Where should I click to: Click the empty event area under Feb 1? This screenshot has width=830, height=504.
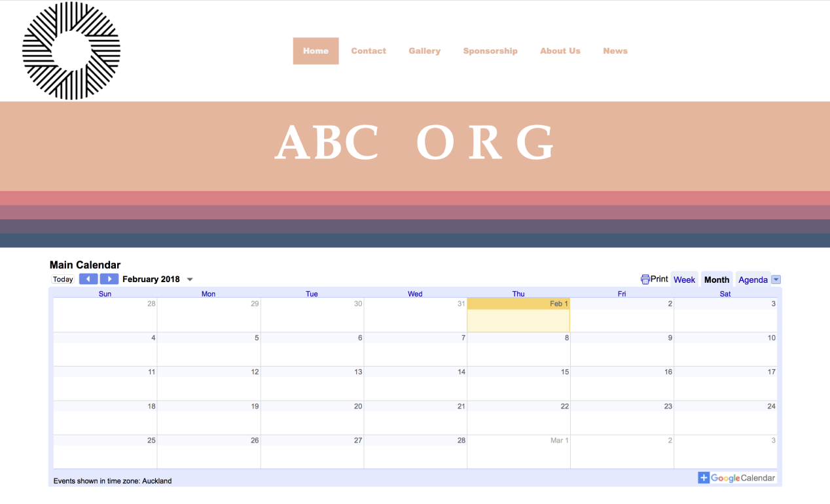pyautogui.click(x=518, y=321)
